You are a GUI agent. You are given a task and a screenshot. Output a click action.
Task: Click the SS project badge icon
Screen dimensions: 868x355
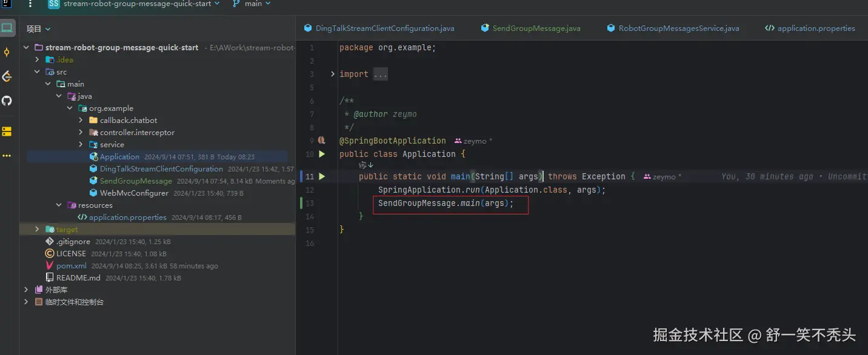[54, 4]
